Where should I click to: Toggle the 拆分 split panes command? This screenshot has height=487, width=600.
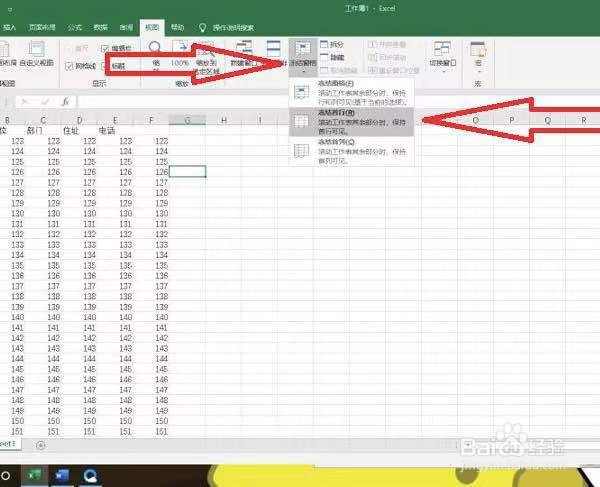(332, 44)
